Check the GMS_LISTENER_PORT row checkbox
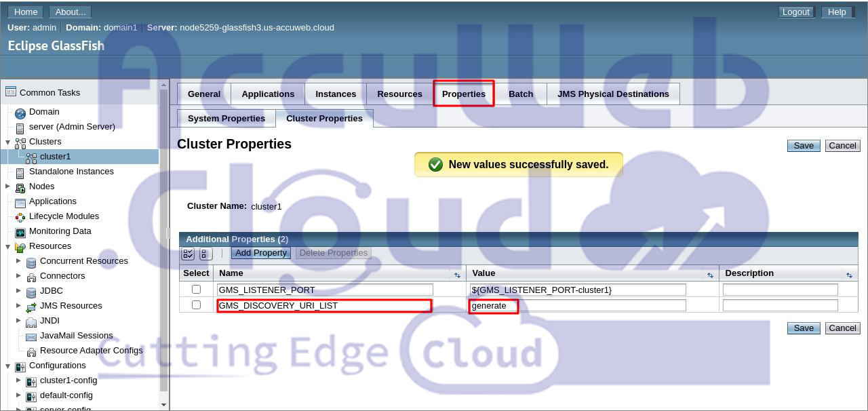868x411 pixels. click(x=197, y=289)
